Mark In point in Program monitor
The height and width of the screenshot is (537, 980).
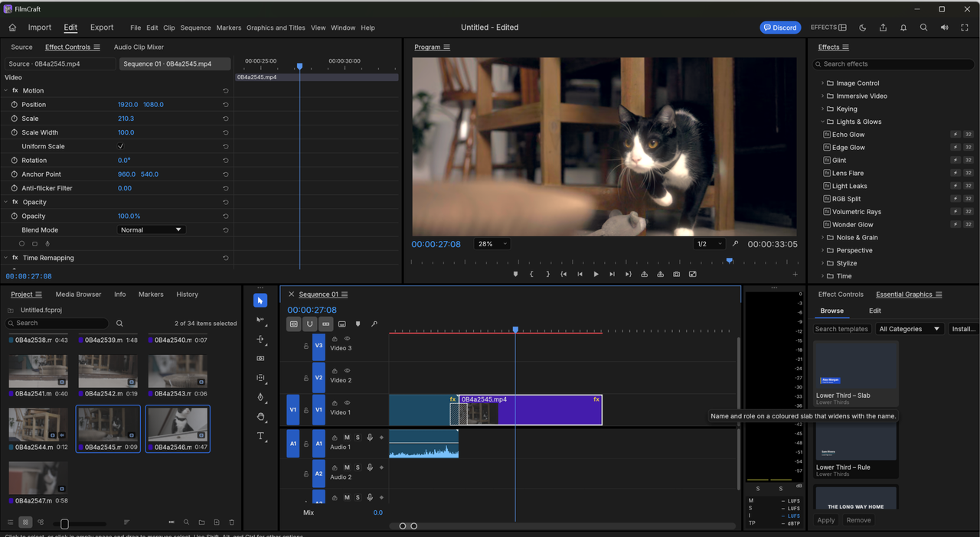[x=531, y=274]
